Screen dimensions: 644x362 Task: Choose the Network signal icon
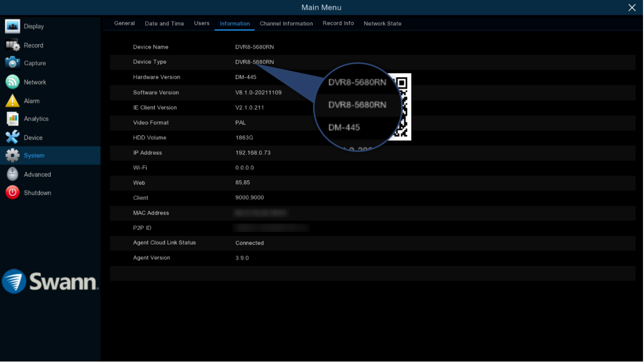pos(12,82)
